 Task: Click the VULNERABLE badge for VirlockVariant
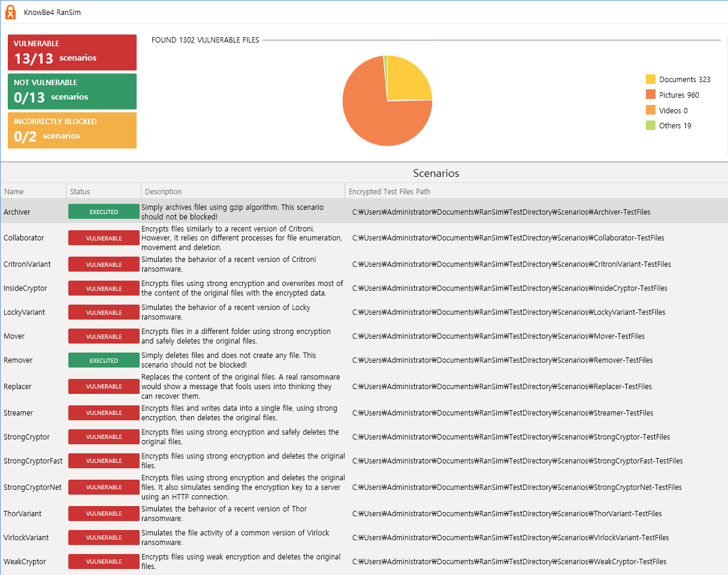tap(104, 537)
